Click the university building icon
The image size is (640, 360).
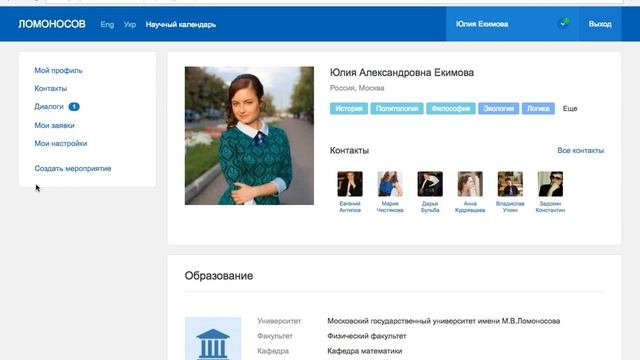(x=213, y=339)
